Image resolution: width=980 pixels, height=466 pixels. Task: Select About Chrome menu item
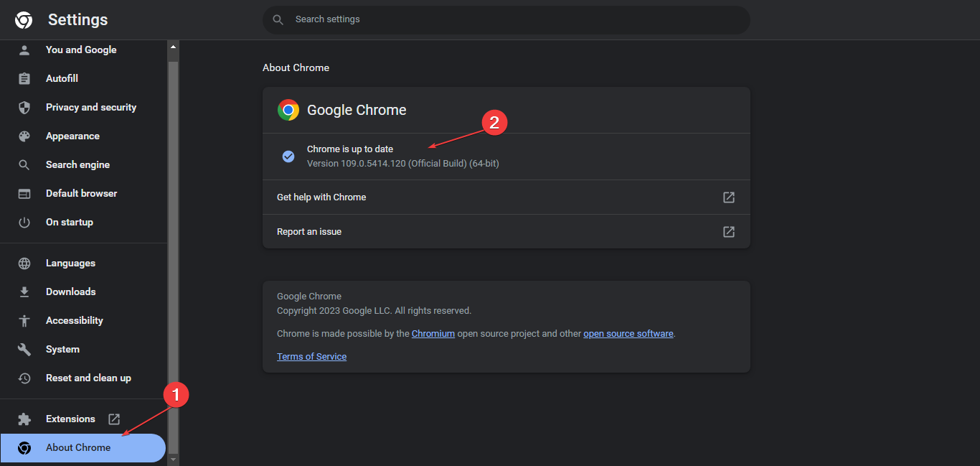point(83,447)
